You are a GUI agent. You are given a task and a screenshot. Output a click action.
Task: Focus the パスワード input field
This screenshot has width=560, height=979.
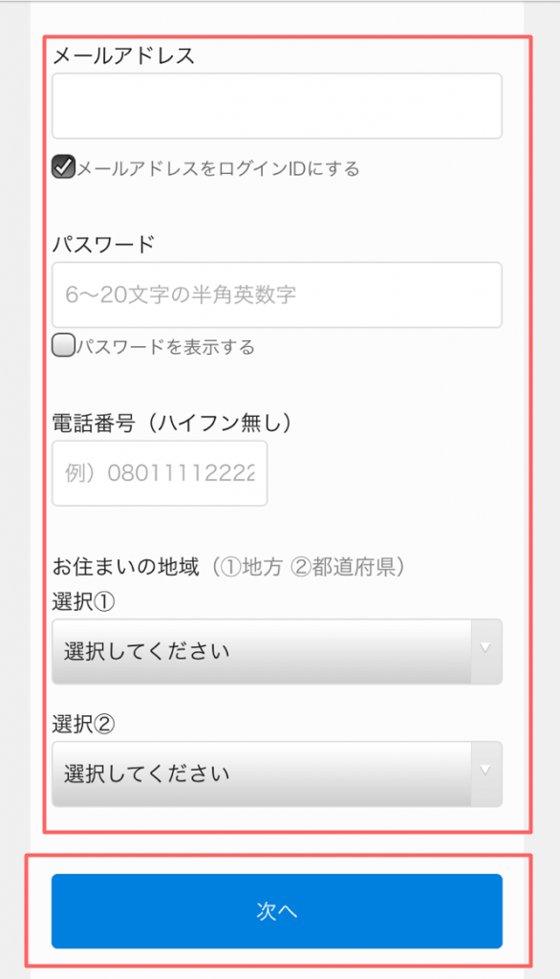click(276, 294)
